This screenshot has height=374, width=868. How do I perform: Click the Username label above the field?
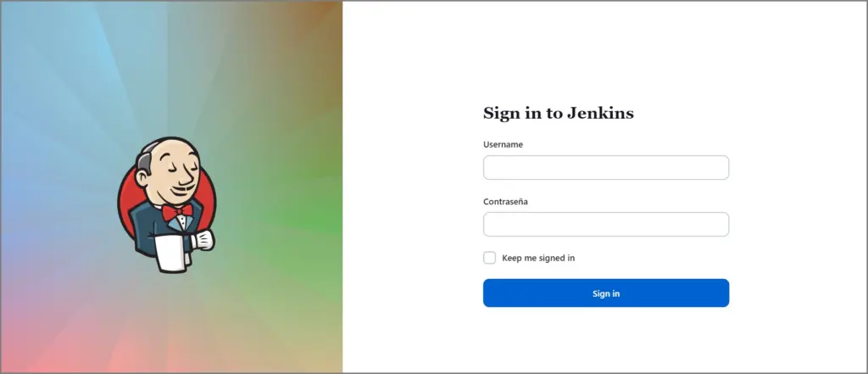point(503,145)
